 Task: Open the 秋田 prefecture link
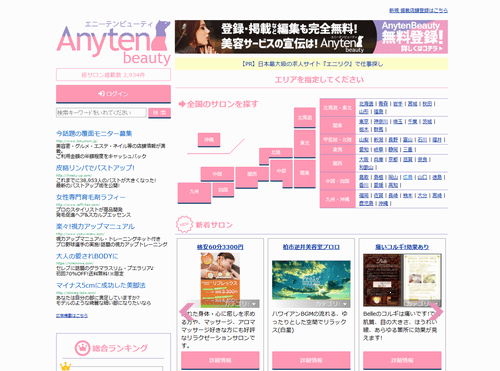427,104
